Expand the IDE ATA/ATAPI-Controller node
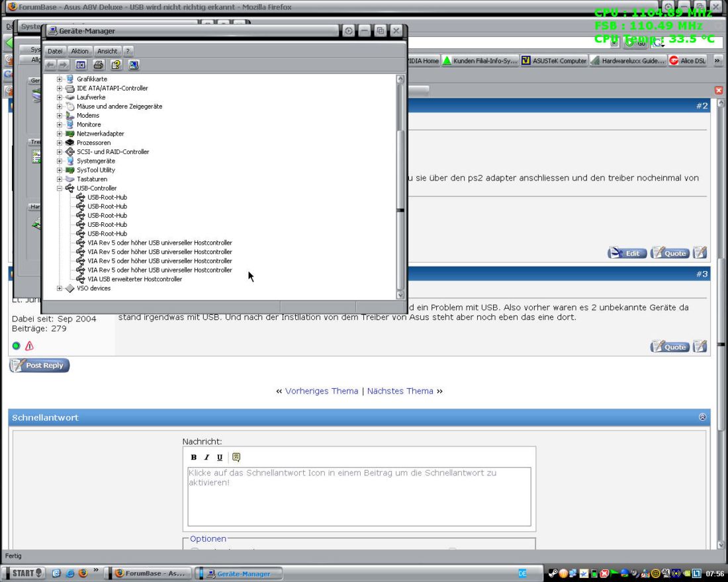Viewport: 728px width, 582px height. click(60, 88)
